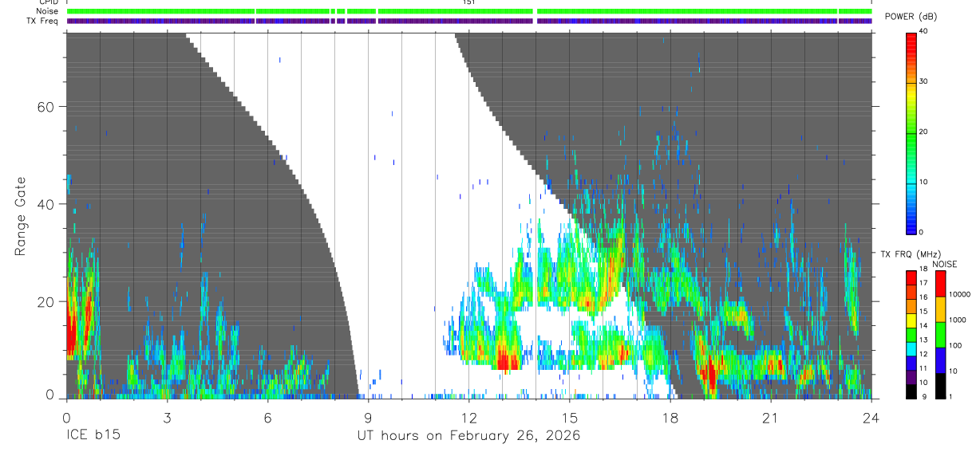The width and height of the screenshot is (980, 452).
Task: Pick the blue segment of NOISE bar
Action: click(940, 360)
